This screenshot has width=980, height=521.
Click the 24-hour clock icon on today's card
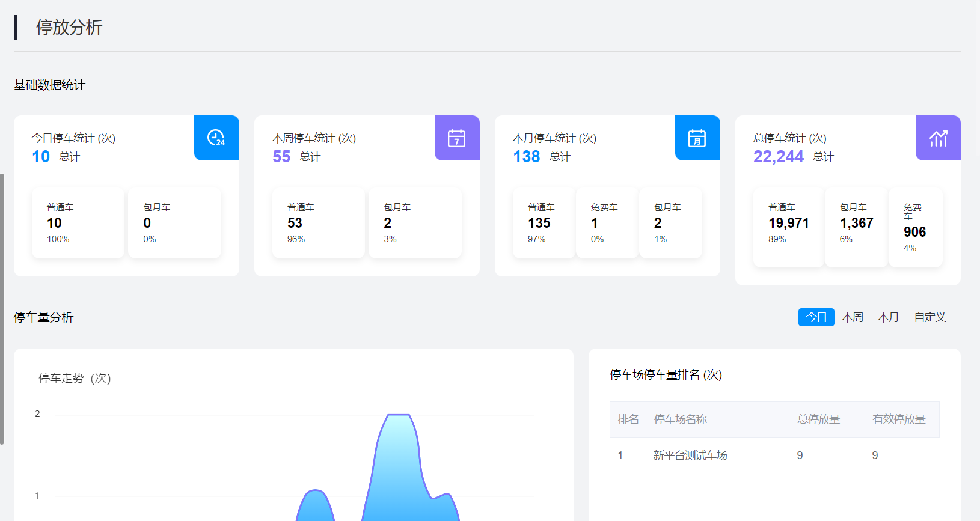tap(216, 138)
